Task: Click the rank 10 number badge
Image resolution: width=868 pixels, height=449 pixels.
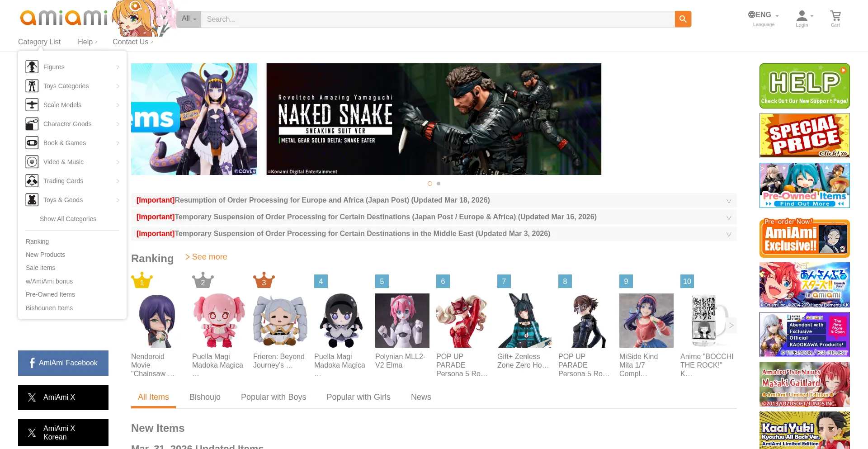Action: 687,281
